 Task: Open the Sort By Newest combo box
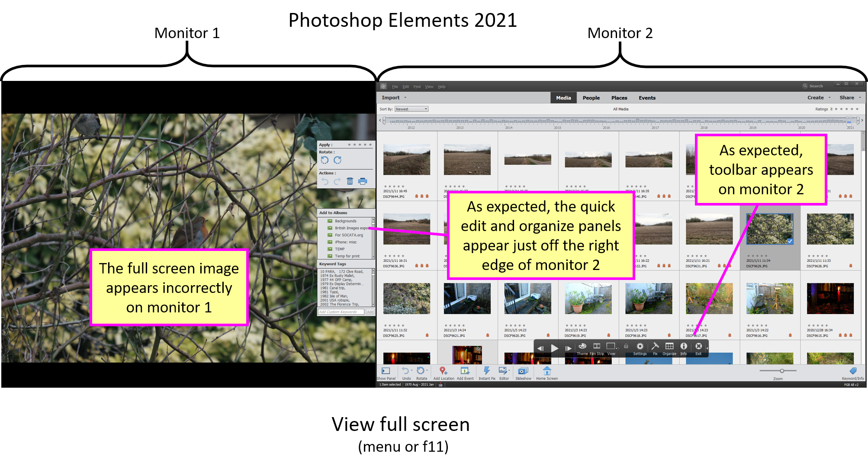pyautogui.click(x=411, y=109)
